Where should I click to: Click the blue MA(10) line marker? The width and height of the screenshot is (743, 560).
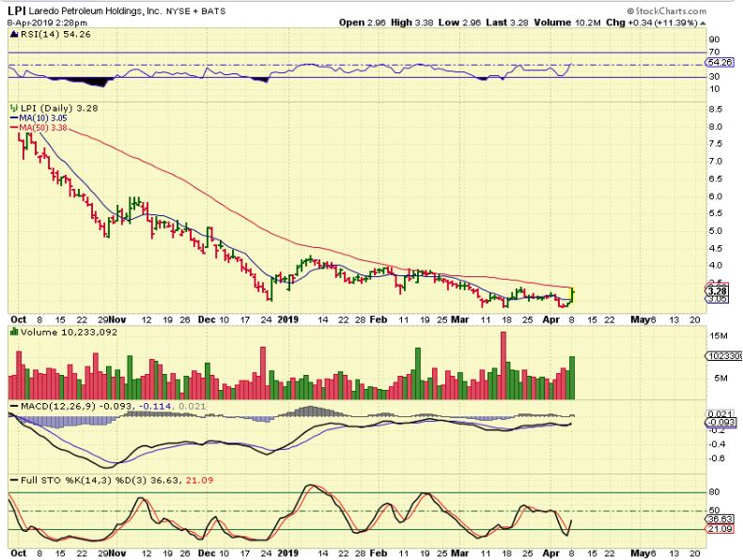14,118
